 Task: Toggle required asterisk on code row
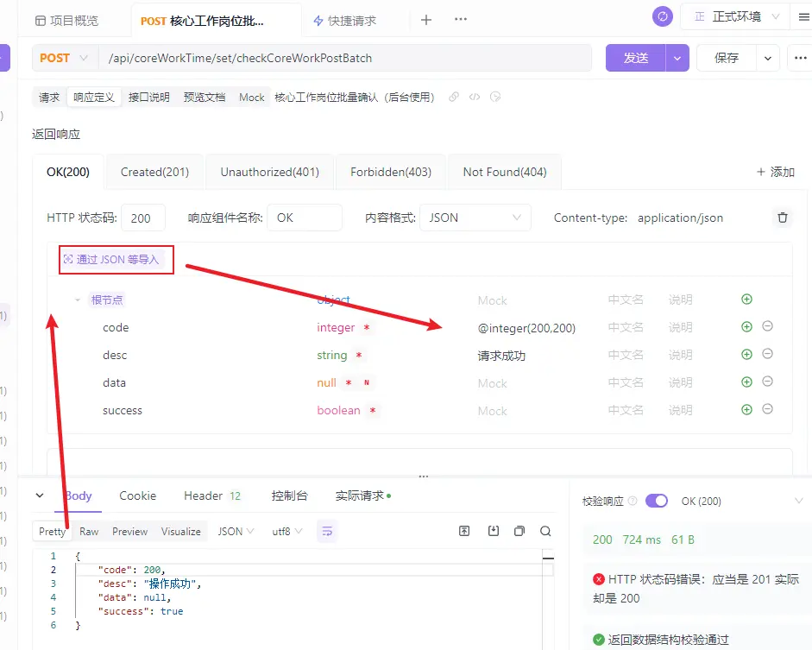coord(367,327)
